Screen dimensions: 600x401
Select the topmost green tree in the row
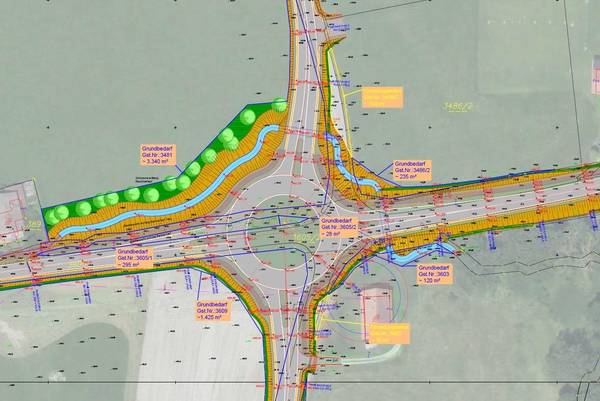click(x=279, y=104)
